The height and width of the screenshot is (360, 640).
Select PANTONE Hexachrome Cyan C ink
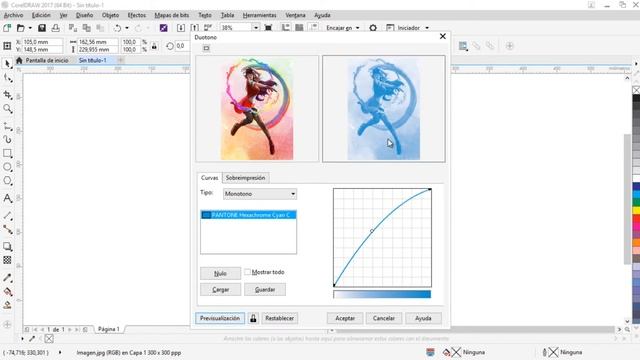click(249, 215)
